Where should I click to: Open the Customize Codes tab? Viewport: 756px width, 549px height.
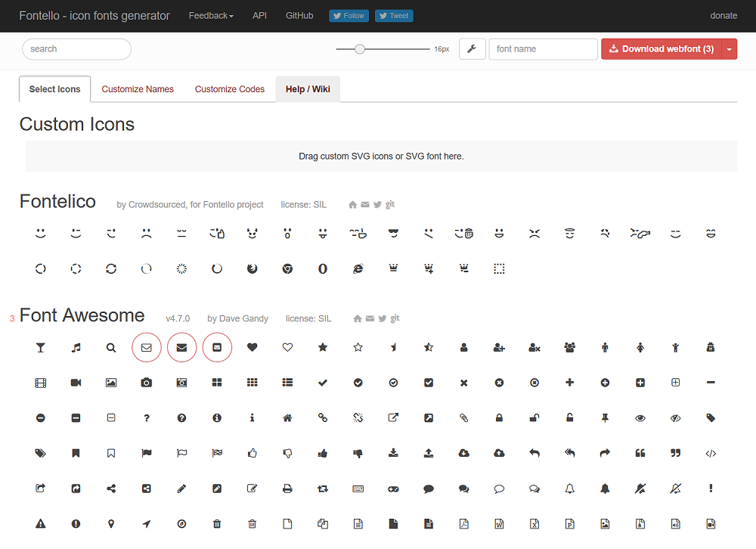click(x=230, y=89)
